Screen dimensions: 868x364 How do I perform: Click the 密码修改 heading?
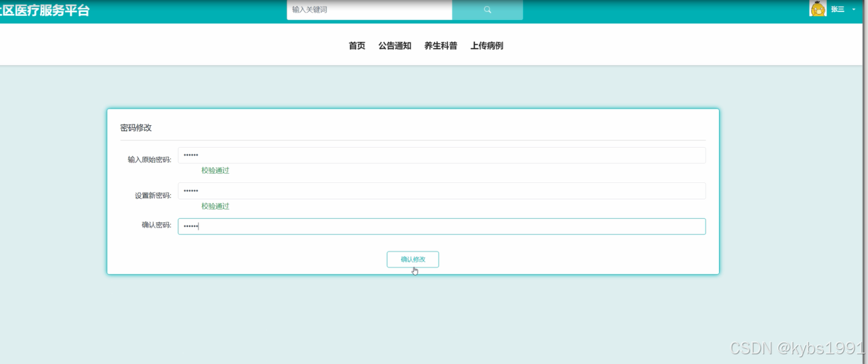point(136,128)
